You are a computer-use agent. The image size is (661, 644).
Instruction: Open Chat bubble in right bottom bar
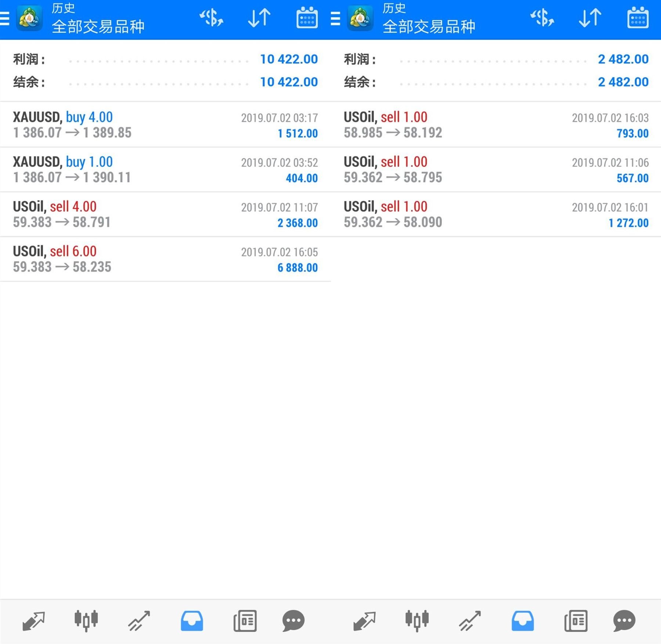(624, 621)
